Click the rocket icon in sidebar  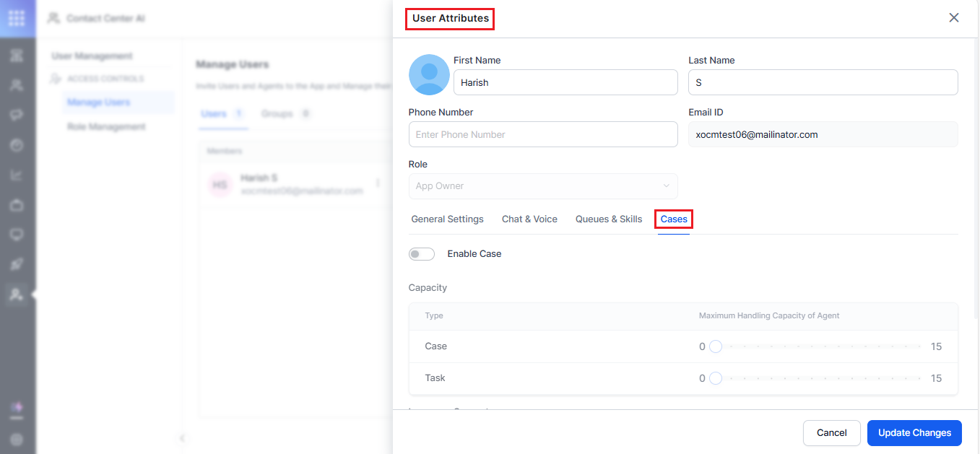click(x=16, y=264)
